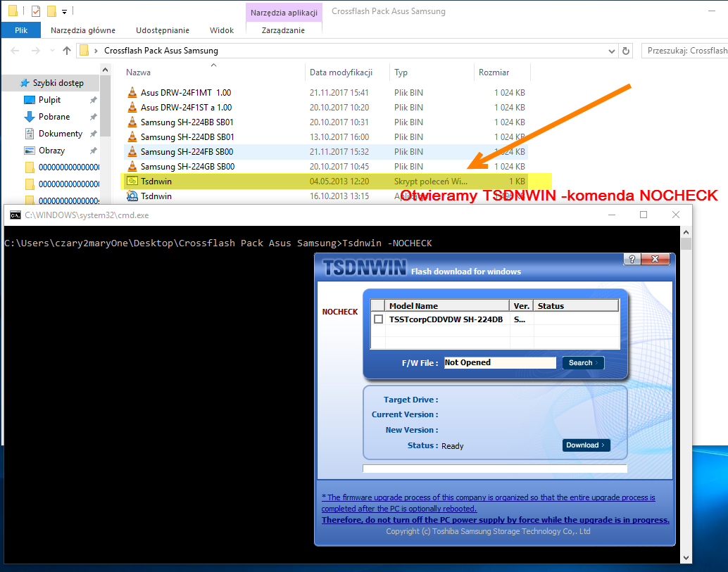
Task: Tick the TSSTcorpCDDVDW SH-224DB checkbox
Action: pos(378,319)
